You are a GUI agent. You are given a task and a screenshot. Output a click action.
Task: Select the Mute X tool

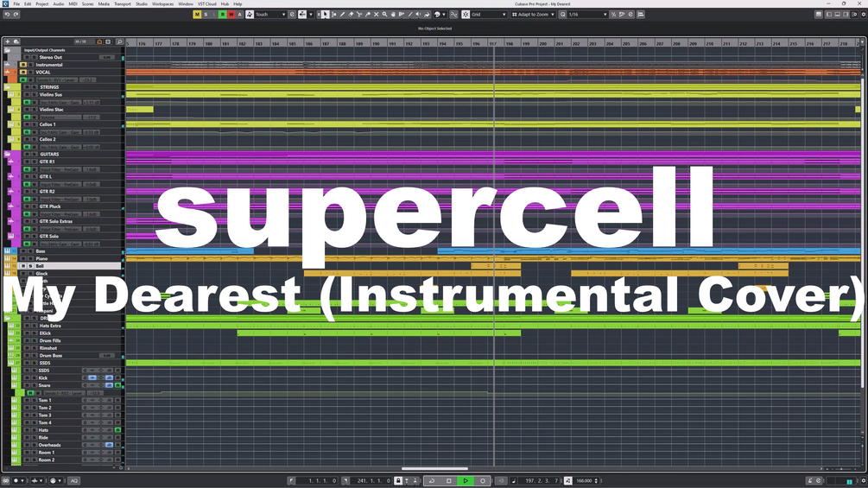377,15
